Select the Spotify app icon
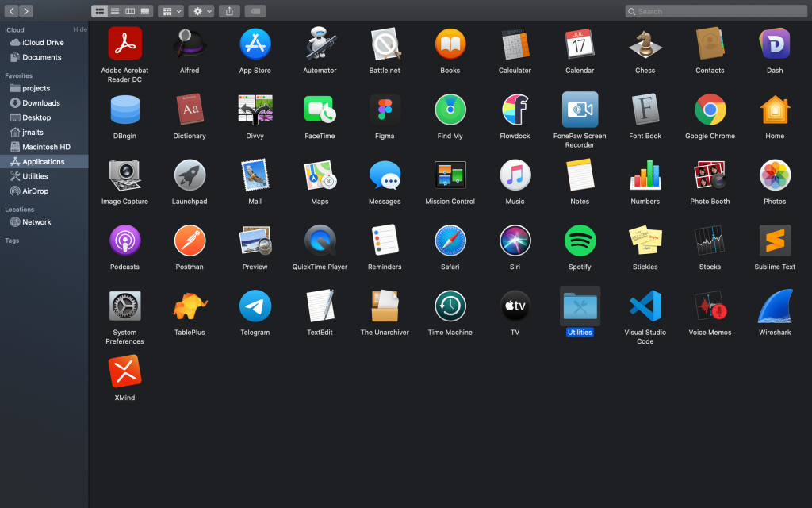Screen dimensions: 812x508 click(580, 241)
